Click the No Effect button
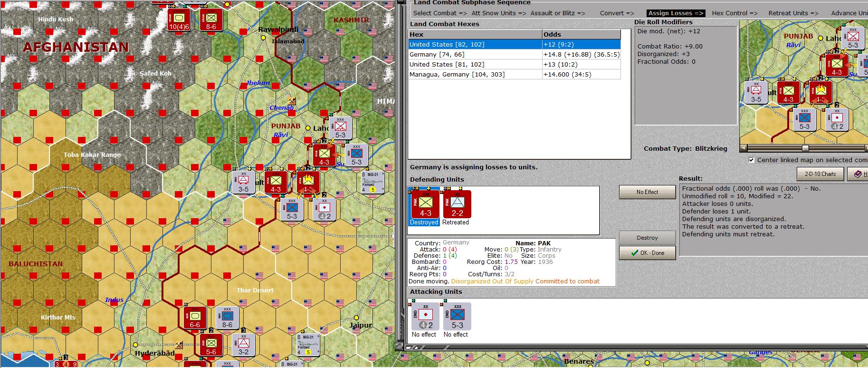868x368 pixels. [647, 192]
